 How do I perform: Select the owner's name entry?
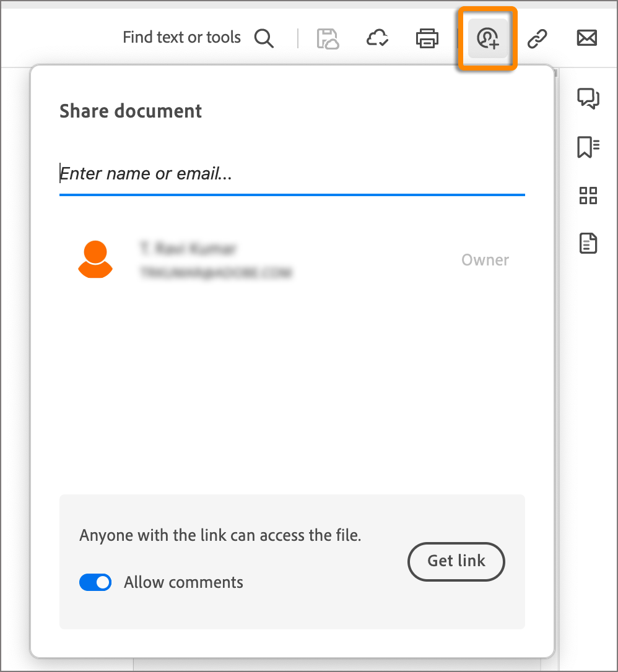coord(188,249)
